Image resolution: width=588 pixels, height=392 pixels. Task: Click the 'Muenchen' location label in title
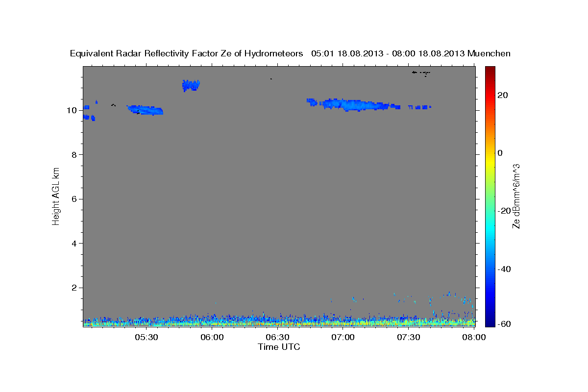(489, 54)
